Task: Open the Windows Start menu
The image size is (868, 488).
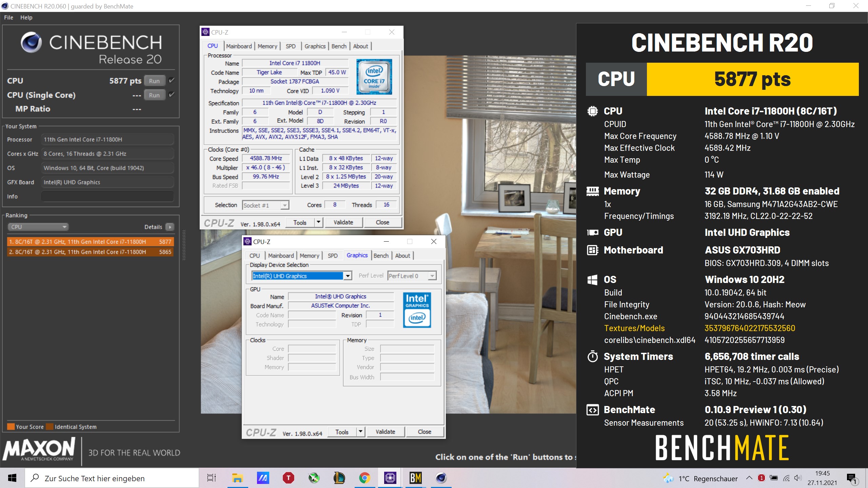Action: pos(12,478)
